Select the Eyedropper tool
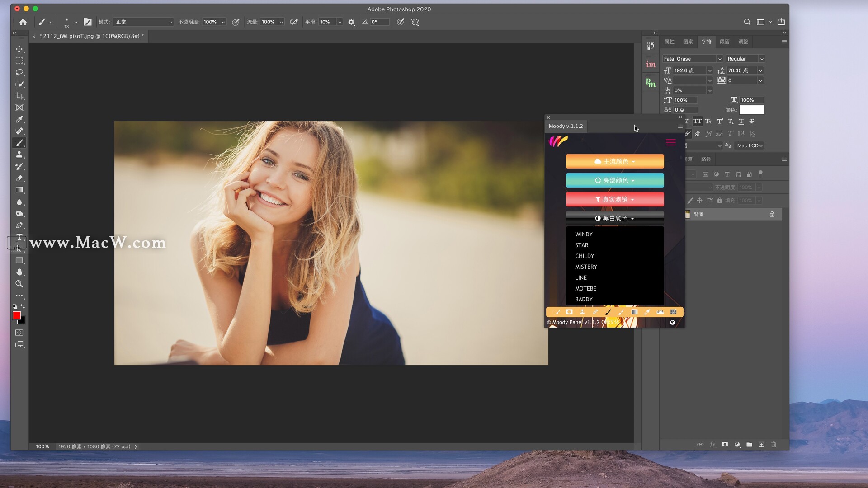This screenshot has height=488, width=868. click(x=19, y=119)
